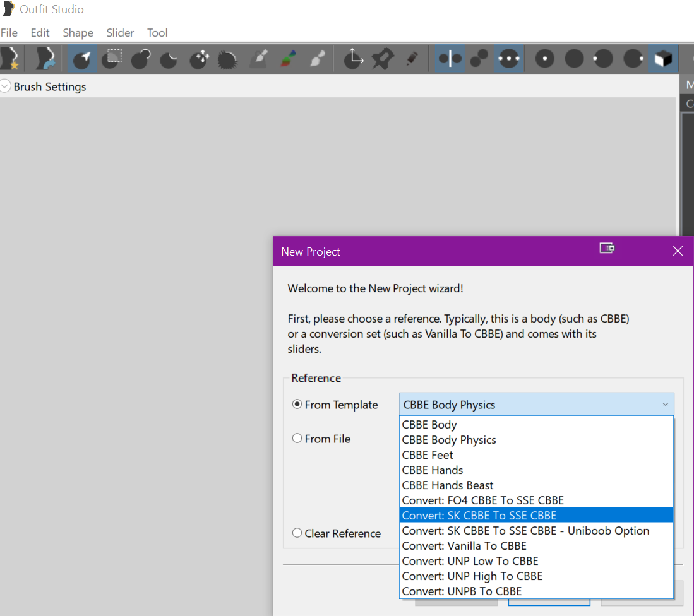Activate the Select tool in toolbar
This screenshot has height=616, width=694.
pos(82,58)
